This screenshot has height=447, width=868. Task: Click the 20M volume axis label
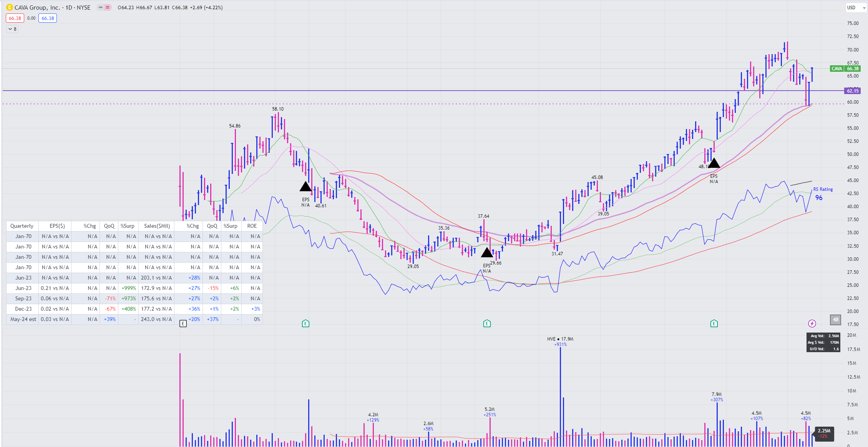click(851, 335)
